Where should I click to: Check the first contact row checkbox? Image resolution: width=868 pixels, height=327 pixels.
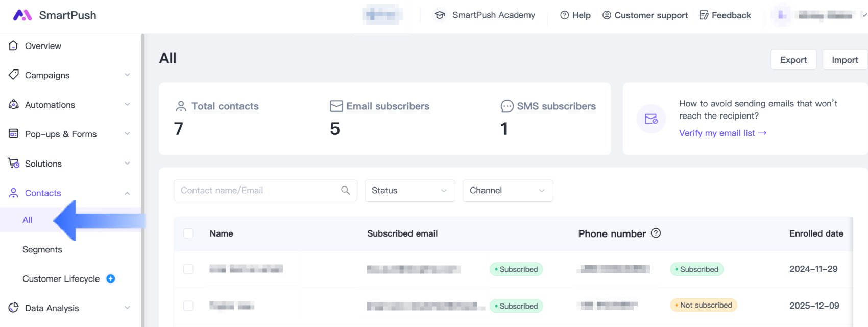pos(188,269)
